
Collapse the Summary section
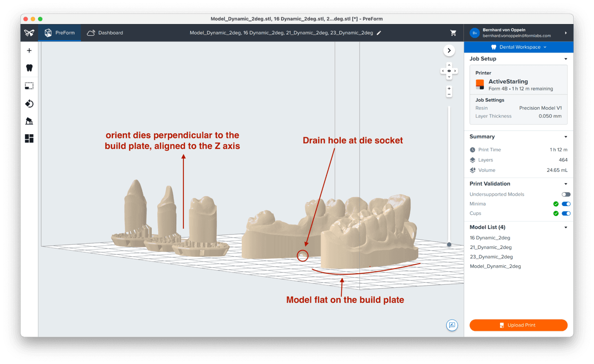point(565,137)
